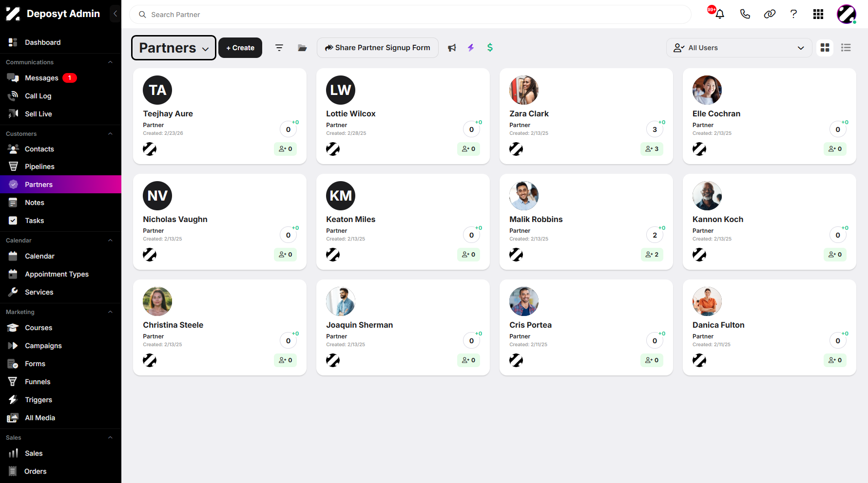
Task: Collapse the Calendar section
Action: tap(110, 241)
